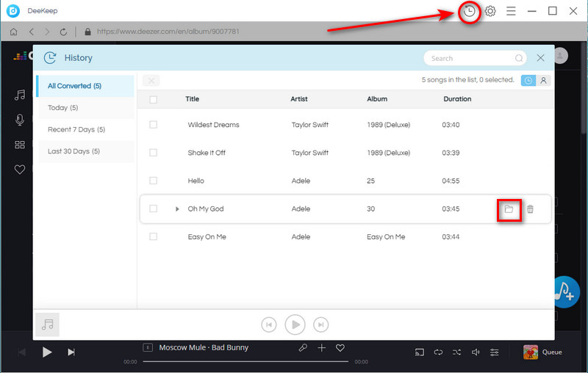Open the hamburger menu in title bar
This screenshot has width=588, height=373.
(x=511, y=11)
